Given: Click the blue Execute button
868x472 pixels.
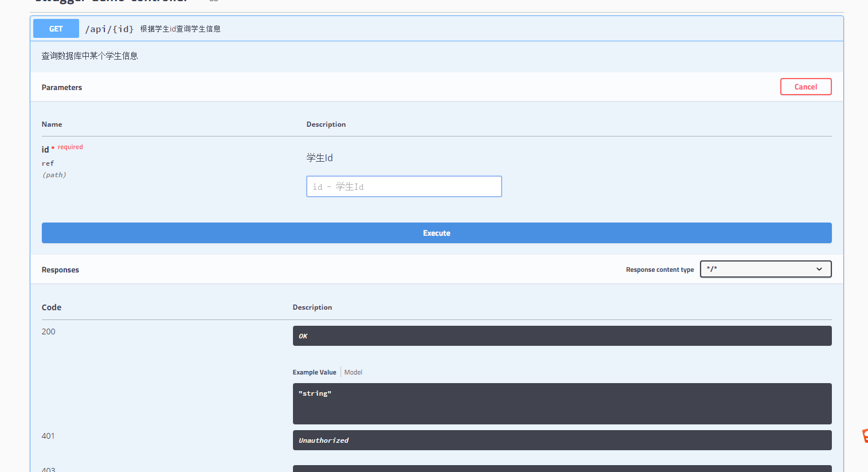Looking at the screenshot, I should (x=436, y=233).
